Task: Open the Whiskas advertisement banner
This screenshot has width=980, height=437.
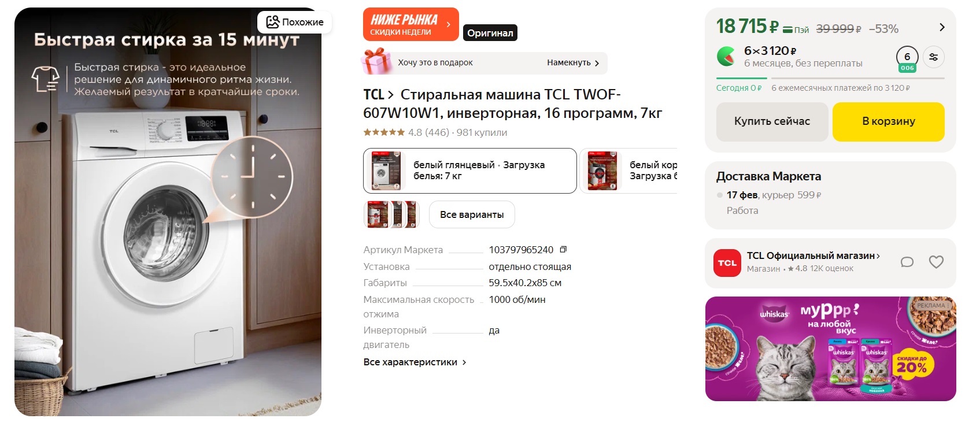Action: (830, 349)
